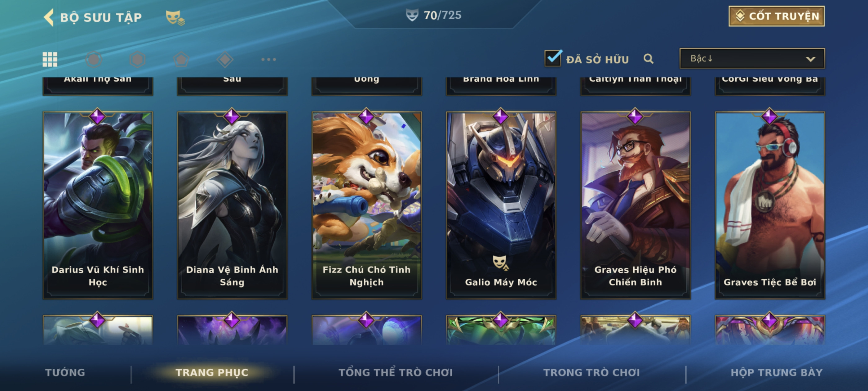
Task: Open the Graves Tiệc Bể Bơi skin card
Action: pyautogui.click(x=770, y=205)
